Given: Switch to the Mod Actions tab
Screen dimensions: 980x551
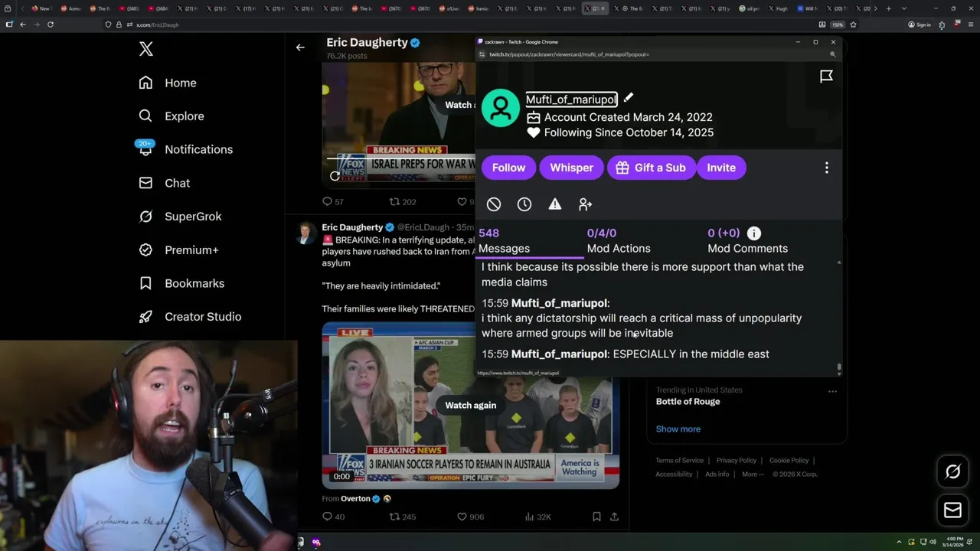Looking at the screenshot, I should pos(619,241).
